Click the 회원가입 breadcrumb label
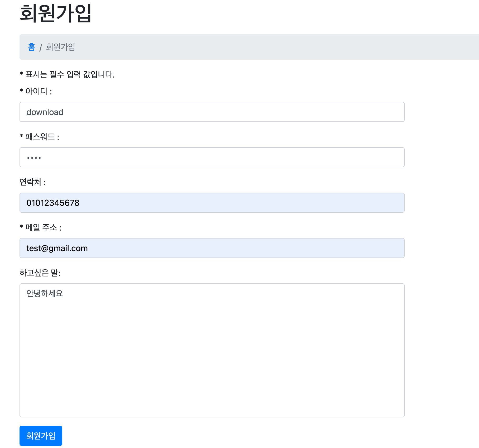The image size is (479, 448). [x=60, y=47]
